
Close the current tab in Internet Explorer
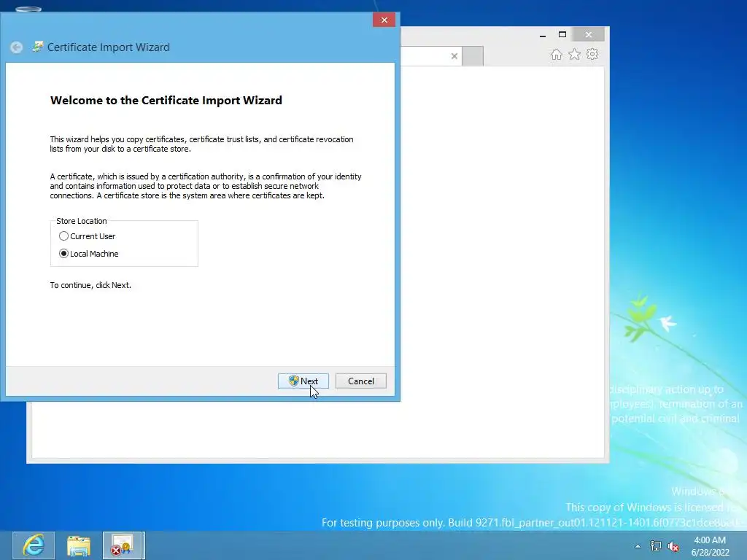click(454, 56)
